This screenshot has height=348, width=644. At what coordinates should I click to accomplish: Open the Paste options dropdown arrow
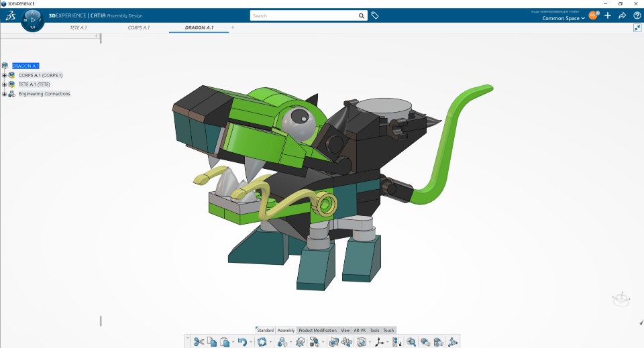point(233,342)
